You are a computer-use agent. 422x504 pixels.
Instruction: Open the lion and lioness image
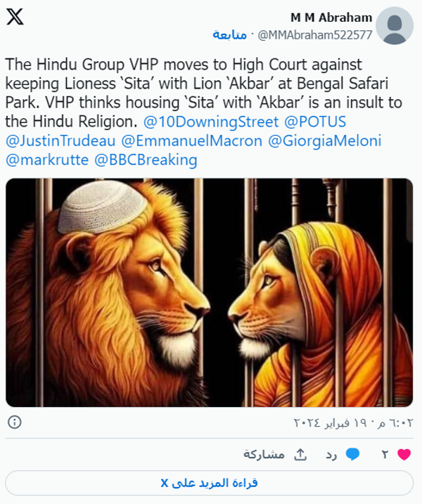click(x=209, y=292)
